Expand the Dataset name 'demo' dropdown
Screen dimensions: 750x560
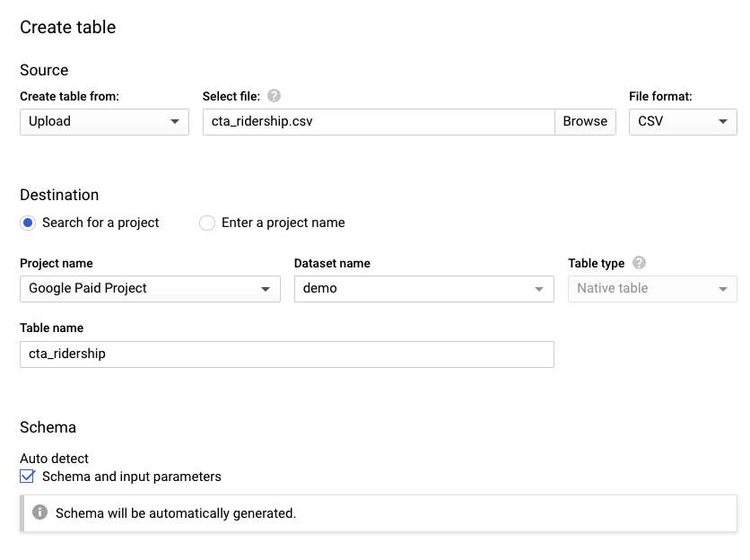click(424, 288)
